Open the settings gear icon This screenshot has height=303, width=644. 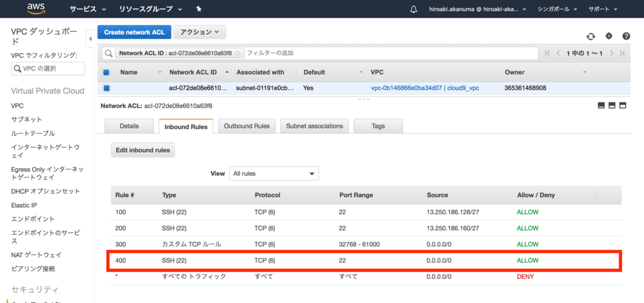pos(609,36)
